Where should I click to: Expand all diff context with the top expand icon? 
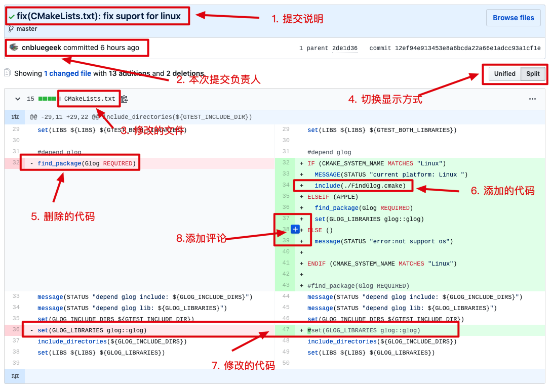click(x=14, y=117)
